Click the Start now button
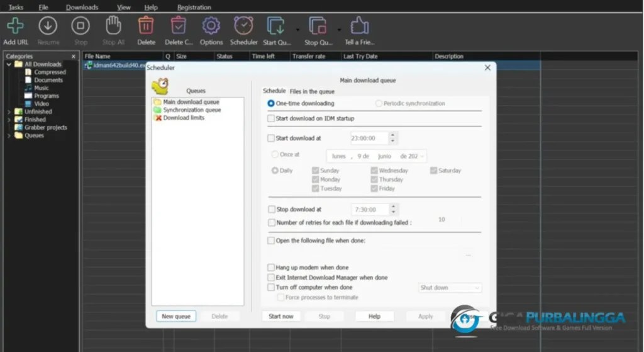The height and width of the screenshot is (352, 644). click(x=281, y=316)
